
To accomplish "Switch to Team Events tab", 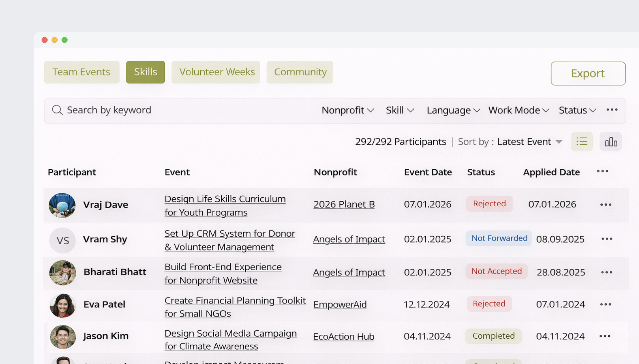I will point(82,72).
